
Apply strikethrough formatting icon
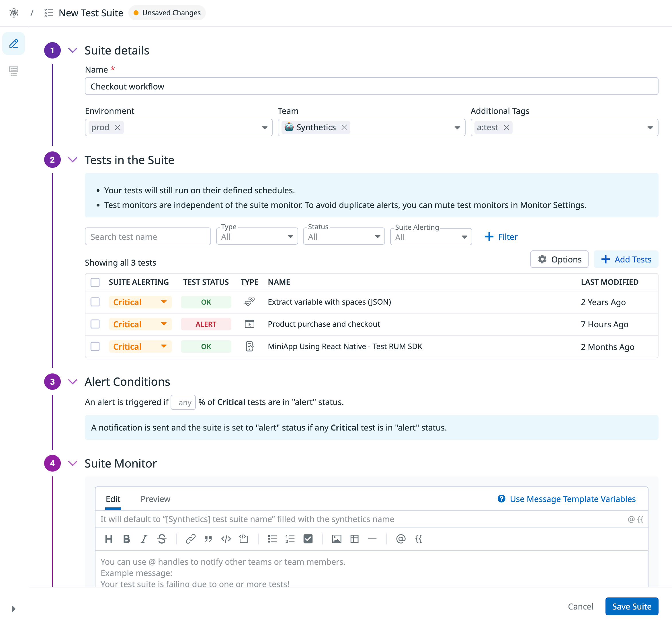pos(162,539)
